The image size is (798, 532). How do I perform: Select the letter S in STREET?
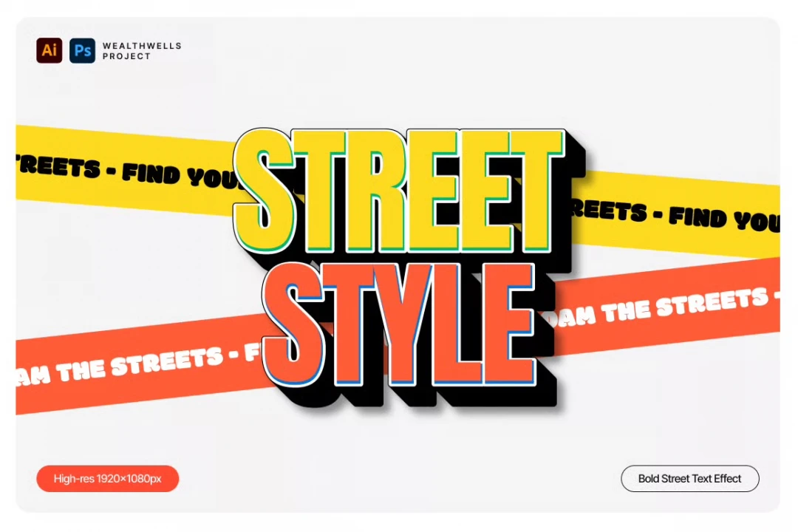(265, 190)
